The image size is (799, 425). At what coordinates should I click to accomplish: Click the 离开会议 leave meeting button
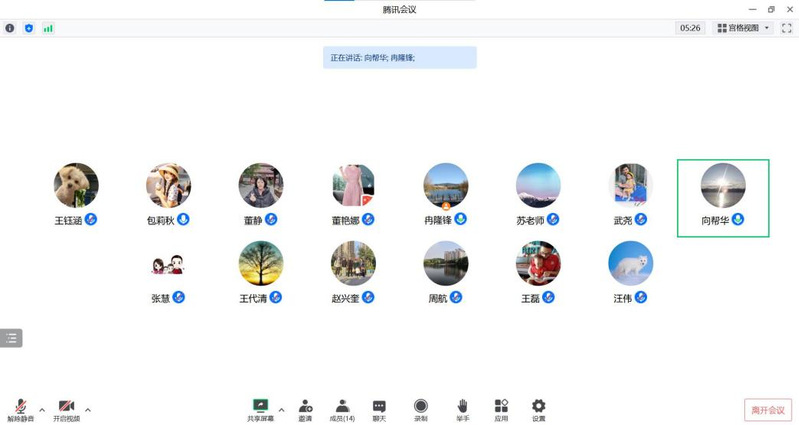[x=768, y=410]
